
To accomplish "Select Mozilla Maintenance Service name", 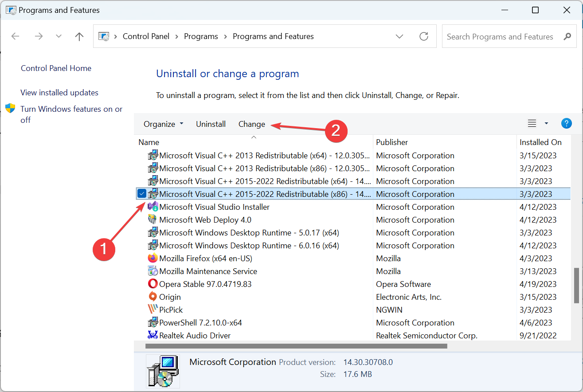I will click(208, 271).
